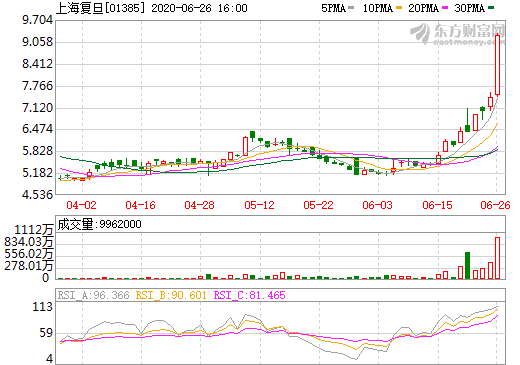Viewport: 520px width, 365px height.
Task: Click the magenta 20PMA legend color marker
Action: pyautogui.click(x=445, y=8)
